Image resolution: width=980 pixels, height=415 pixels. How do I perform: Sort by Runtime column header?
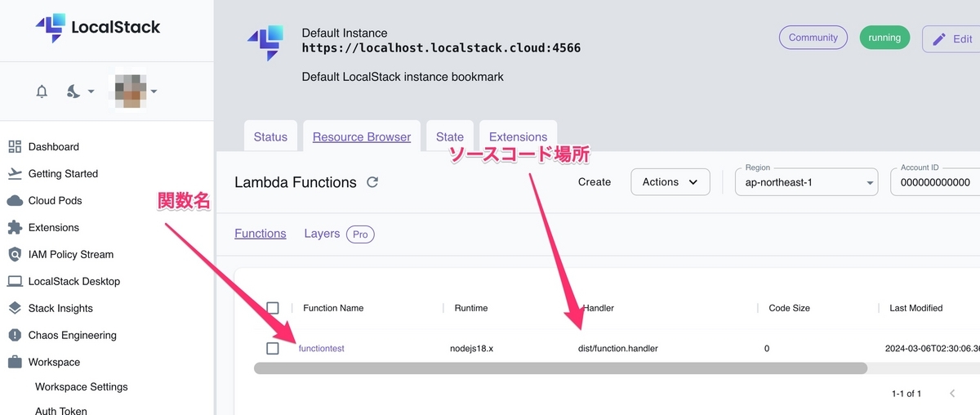[471, 308]
